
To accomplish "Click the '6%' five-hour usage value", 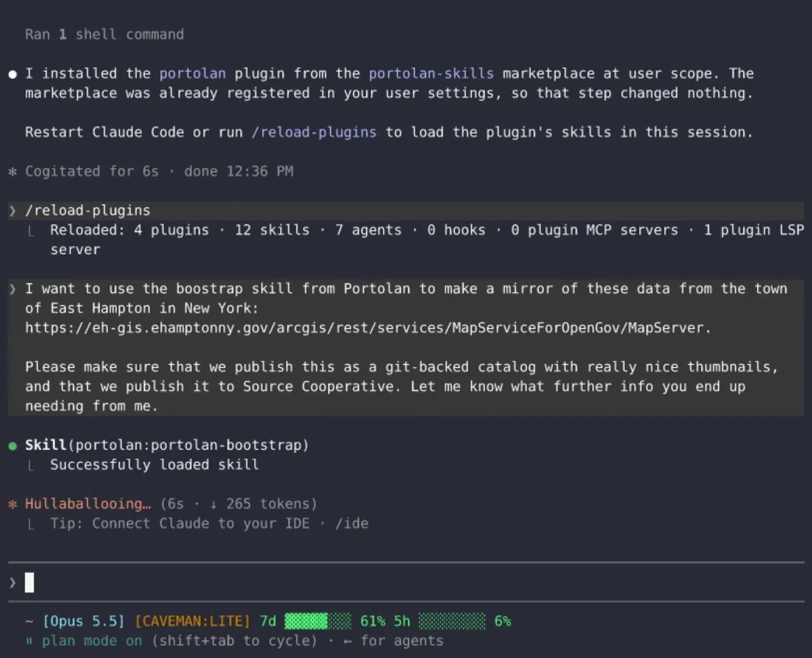I will (x=502, y=621).
